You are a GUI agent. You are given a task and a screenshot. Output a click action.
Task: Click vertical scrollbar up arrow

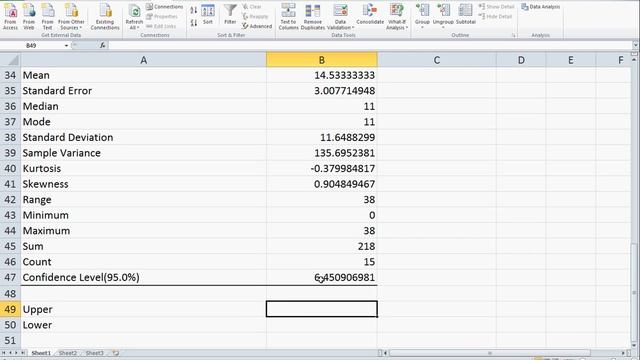point(635,60)
